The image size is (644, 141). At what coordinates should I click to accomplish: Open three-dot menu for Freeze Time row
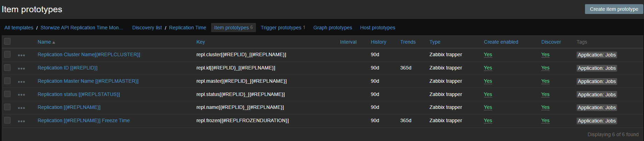click(x=21, y=121)
